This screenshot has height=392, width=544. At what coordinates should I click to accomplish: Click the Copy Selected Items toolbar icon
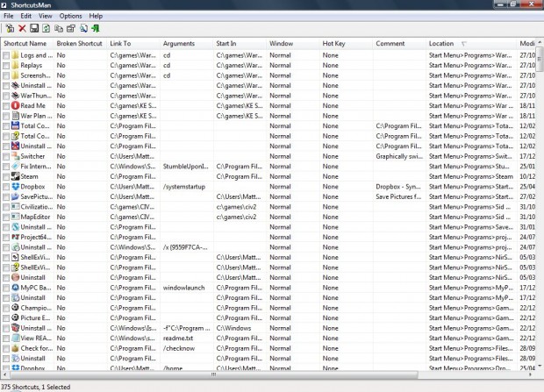tap(59, 28)
